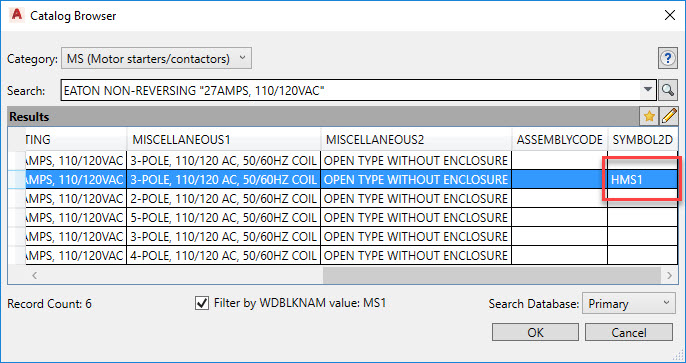This screenshot has height=363, width=686.
Task: Click OPEN TYPE cell in 5-POLE row
Action: [416, 217]
